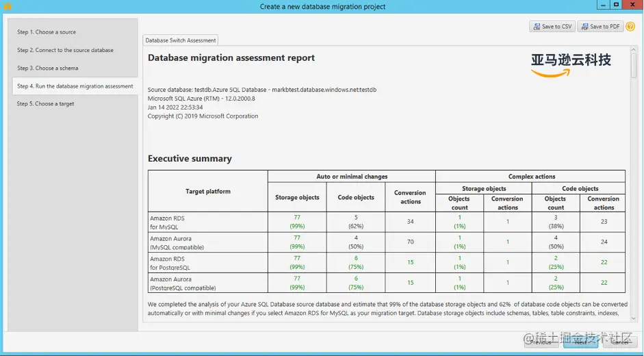Click conversion actions value 34
The image size is (644, 356).
(411, 222)
